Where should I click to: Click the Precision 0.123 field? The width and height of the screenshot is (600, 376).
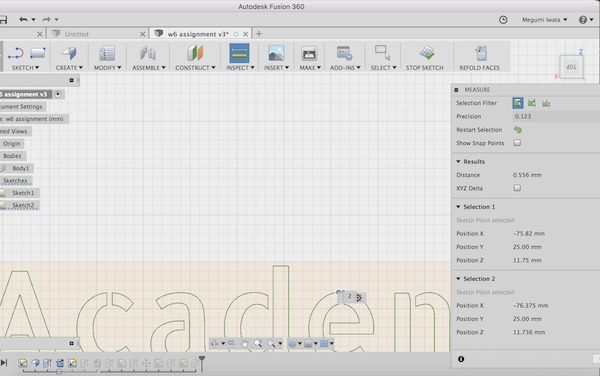[x=556, y=116]
